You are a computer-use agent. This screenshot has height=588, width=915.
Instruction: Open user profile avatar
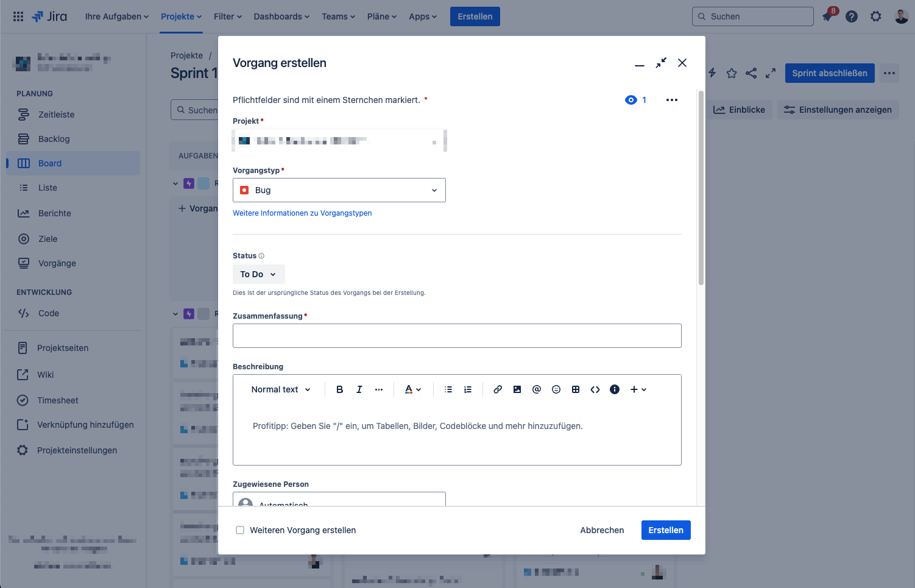tap(902, 16)
